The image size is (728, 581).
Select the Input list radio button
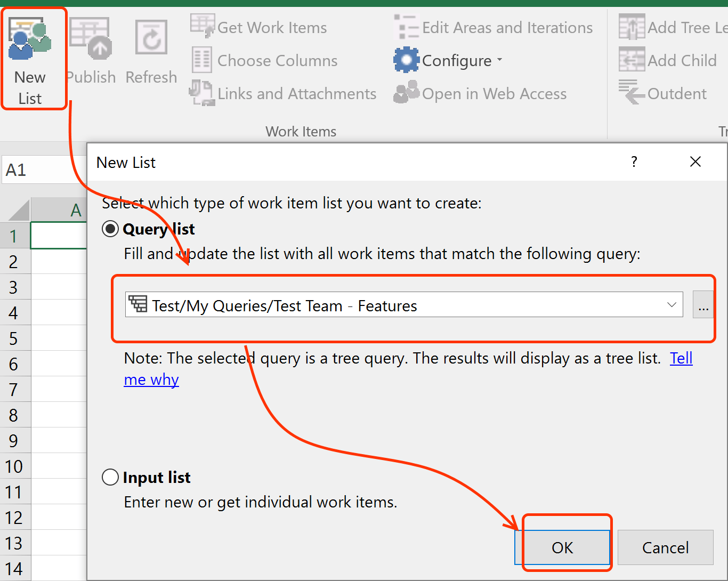110,477
